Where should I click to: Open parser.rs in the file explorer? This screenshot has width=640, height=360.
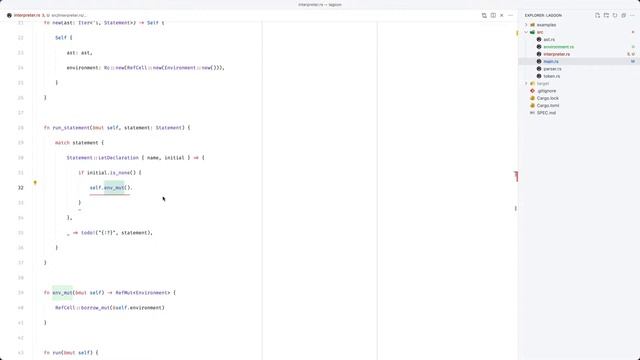tap(552, 69)
